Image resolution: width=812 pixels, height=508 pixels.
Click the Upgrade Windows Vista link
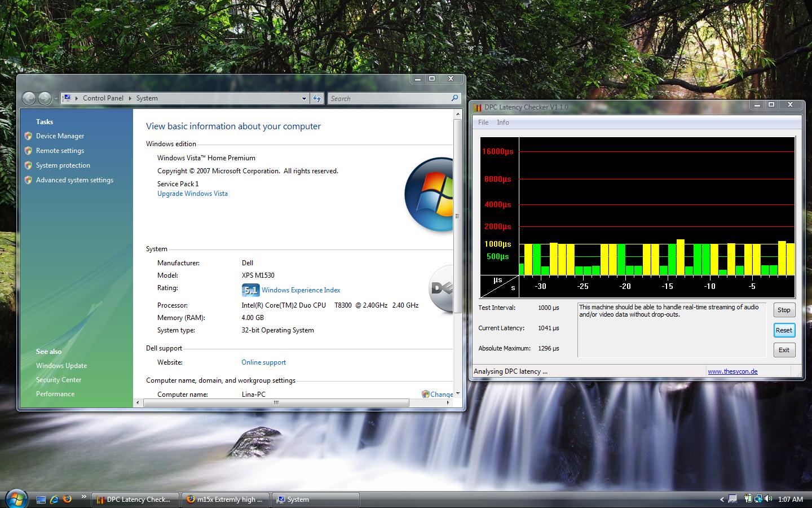pos(192,194)
